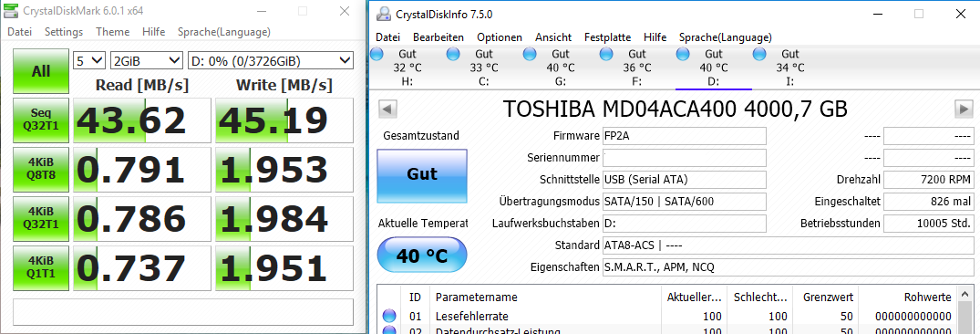Click the CrystalDiskMark app icon in title bar

point(12,11)
